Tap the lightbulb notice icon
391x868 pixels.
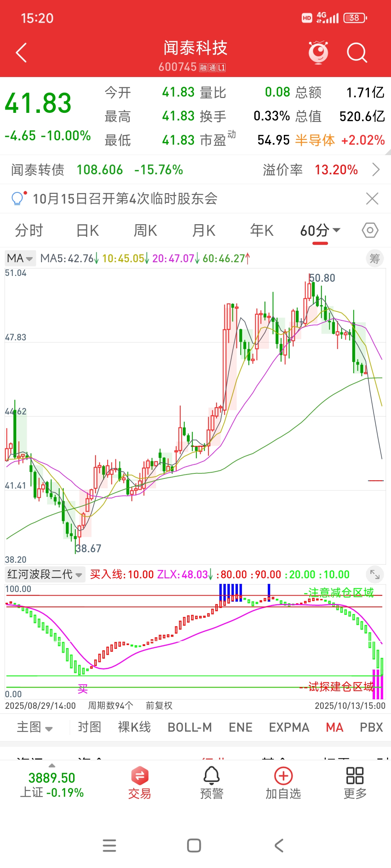click(x=18, y=198)
